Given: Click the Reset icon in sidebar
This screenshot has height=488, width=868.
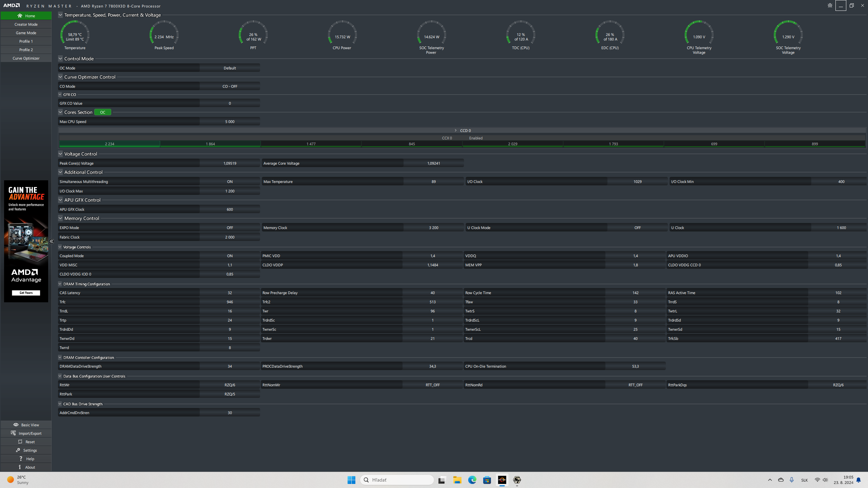Looking at the screenshot, I should click(x=20, y=442).
